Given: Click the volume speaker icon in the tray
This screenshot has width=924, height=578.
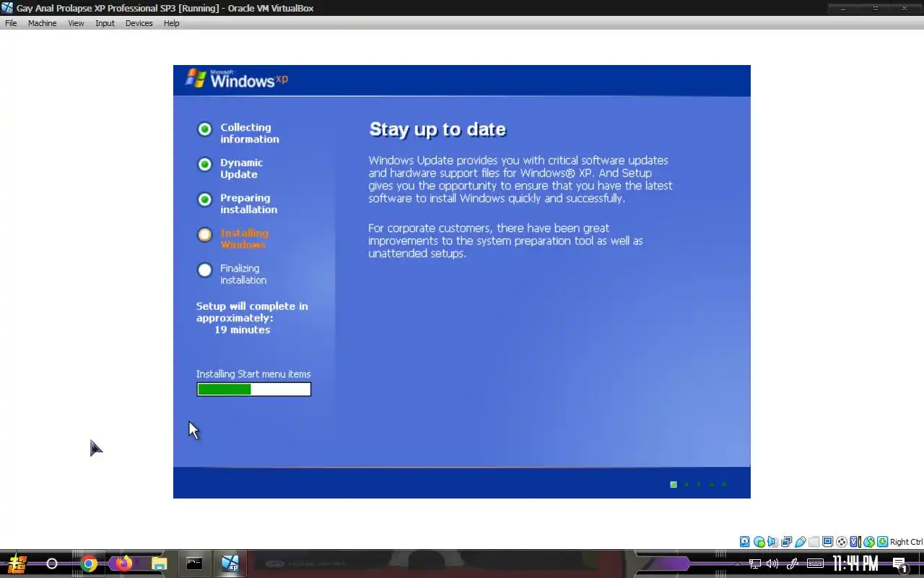Looking at the screenshot, I should (772, 564).
